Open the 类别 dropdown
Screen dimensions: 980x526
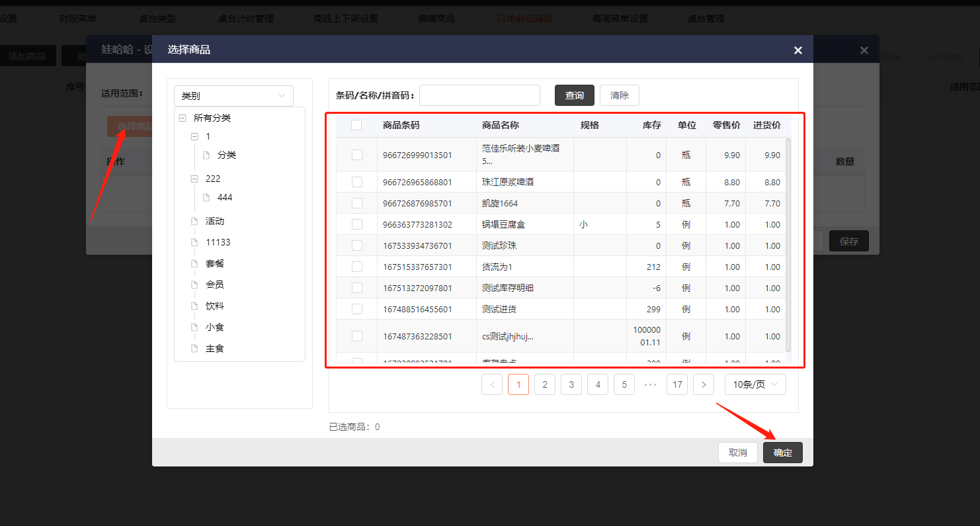tap(233, 96)
